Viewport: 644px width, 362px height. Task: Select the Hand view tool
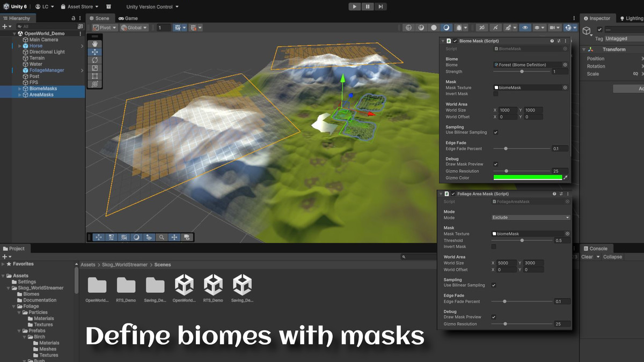click(x=95, y=44)
